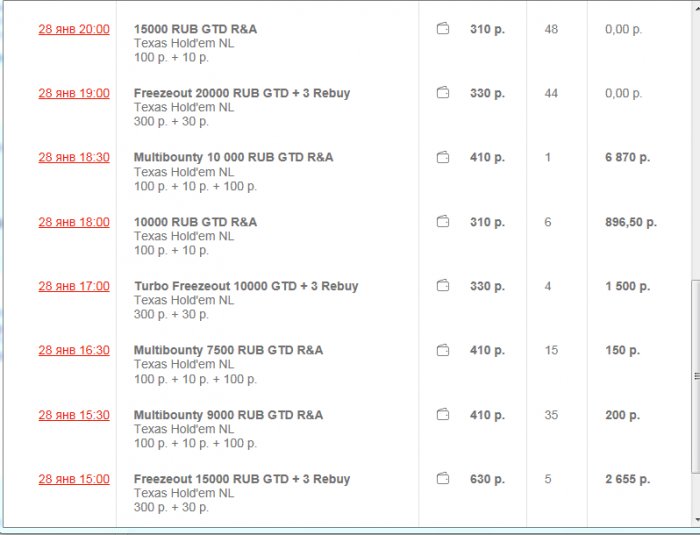Click the vertical scrollbar thumb
This screenshot has width=700, height=535.
click(695, 375)
